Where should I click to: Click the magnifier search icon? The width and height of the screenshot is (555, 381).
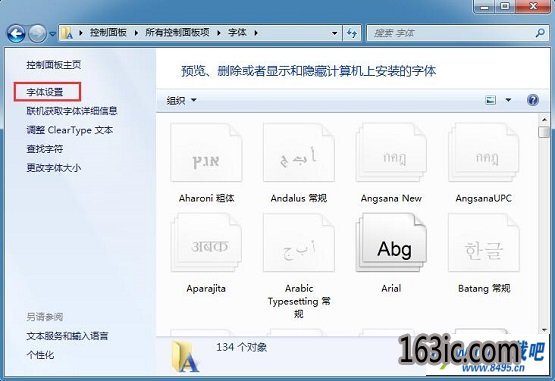point(540,33)
